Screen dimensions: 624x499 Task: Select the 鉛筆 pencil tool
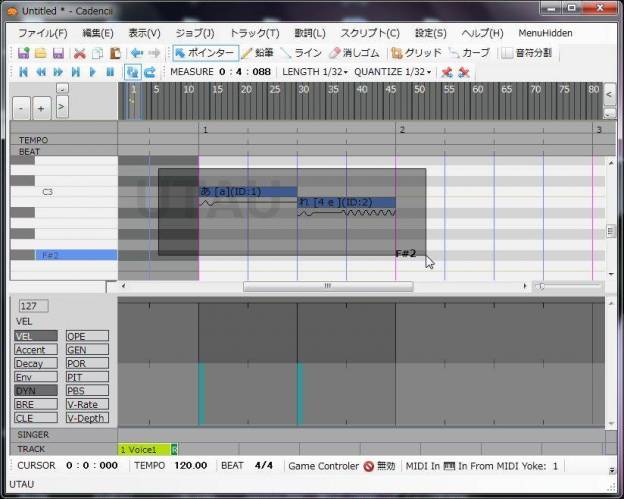pos(257,53)
